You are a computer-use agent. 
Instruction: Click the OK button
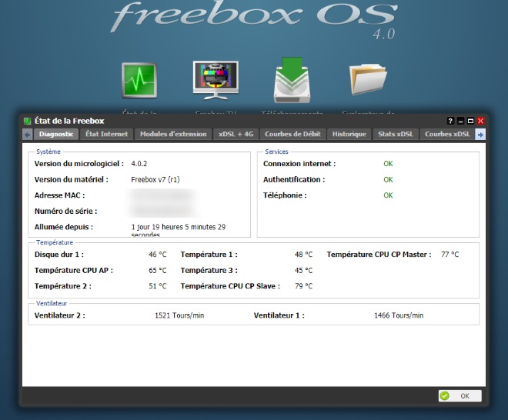[460, 395]
